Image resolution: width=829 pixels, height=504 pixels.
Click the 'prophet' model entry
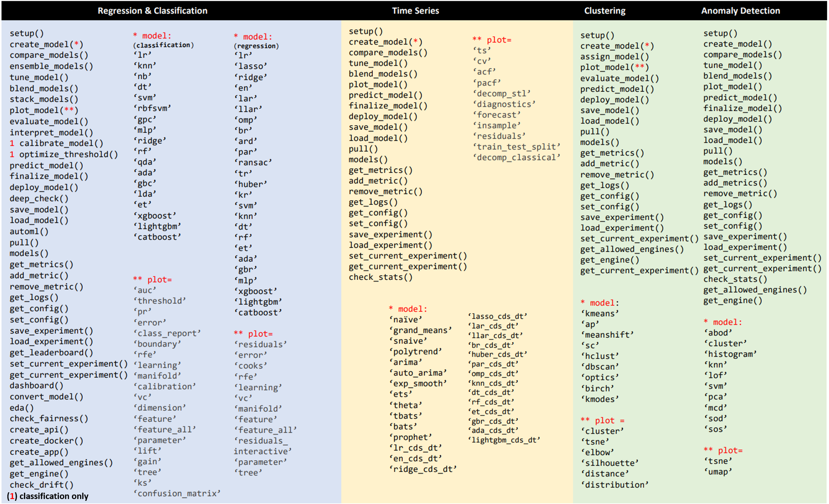coord(410,437)
